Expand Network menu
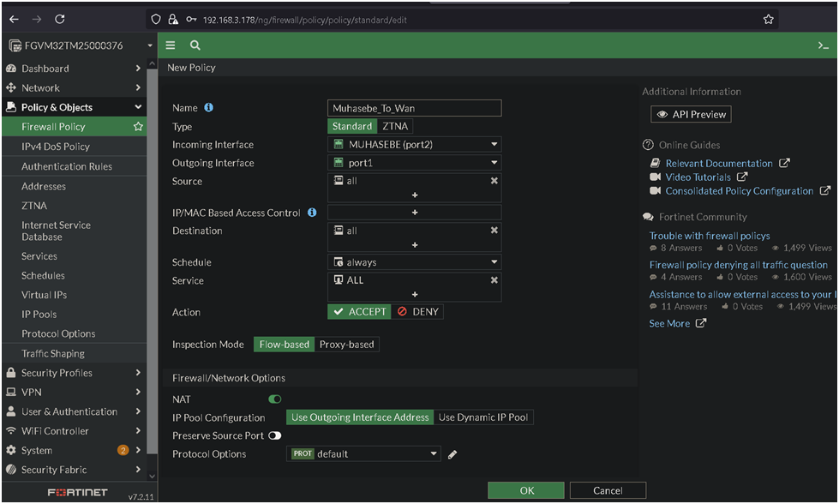The image size is (839, 504). coord(74,87)
